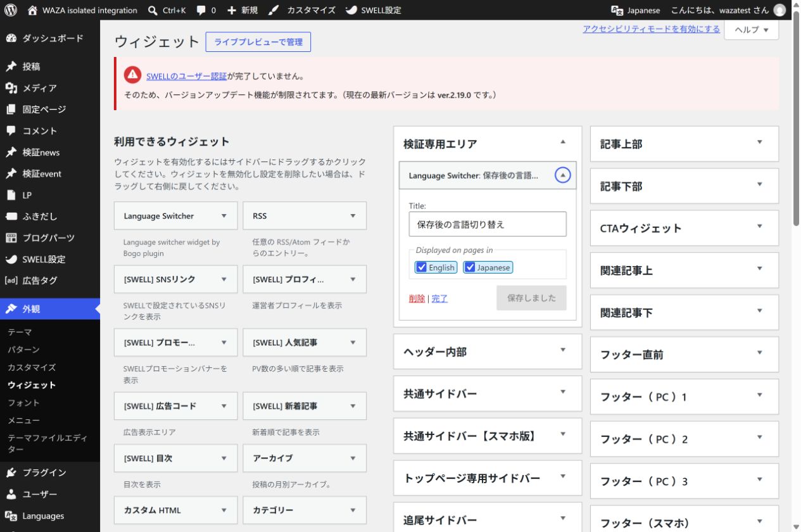Click the translation icon next to Japanese

617,10
